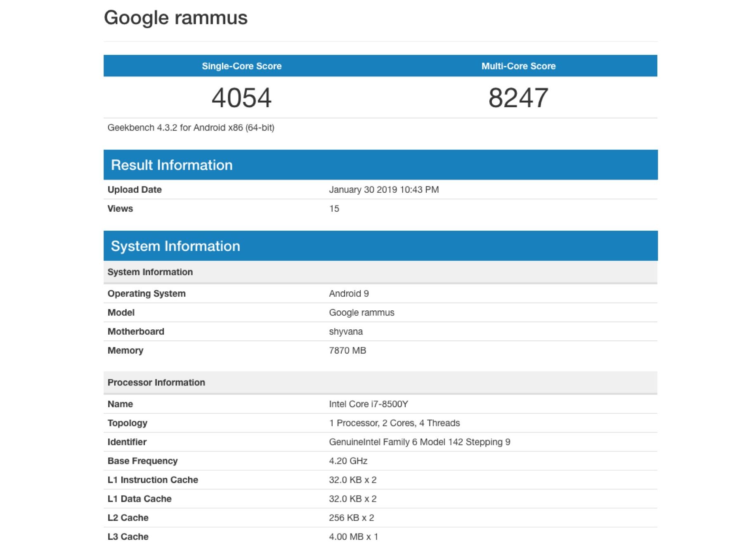Click the Intel Core i7-8500Y processor name

368,404
